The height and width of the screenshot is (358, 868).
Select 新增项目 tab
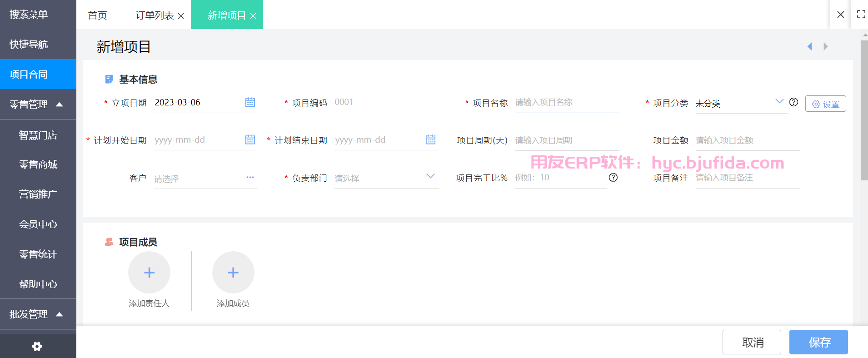click(226, 15)
